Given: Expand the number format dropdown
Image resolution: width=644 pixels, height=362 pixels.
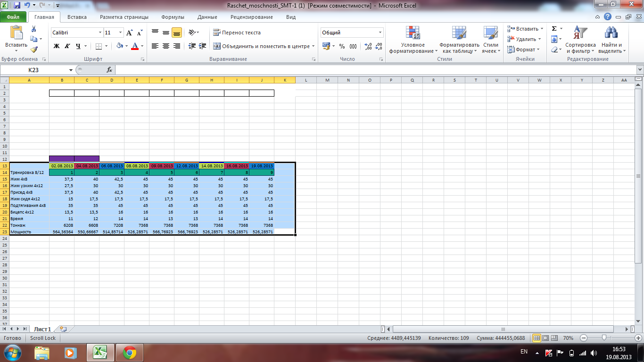Looking at the screenshot, I should (380, 33).
